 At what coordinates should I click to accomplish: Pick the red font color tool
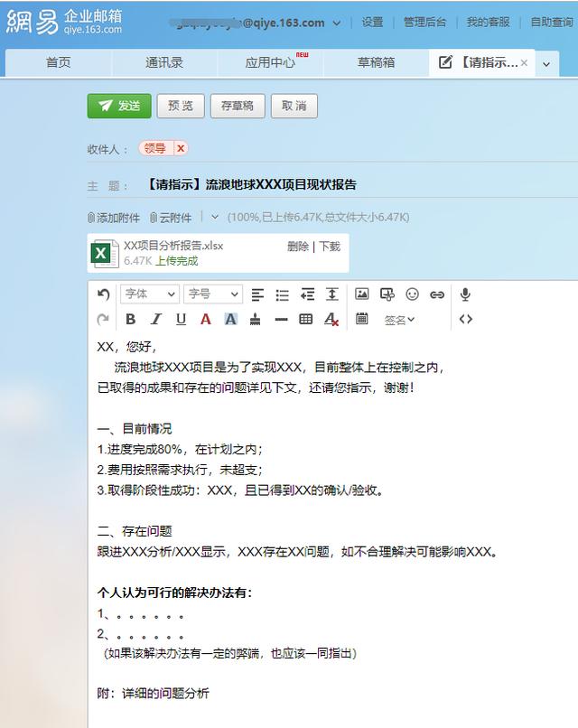tap(206, 320)
